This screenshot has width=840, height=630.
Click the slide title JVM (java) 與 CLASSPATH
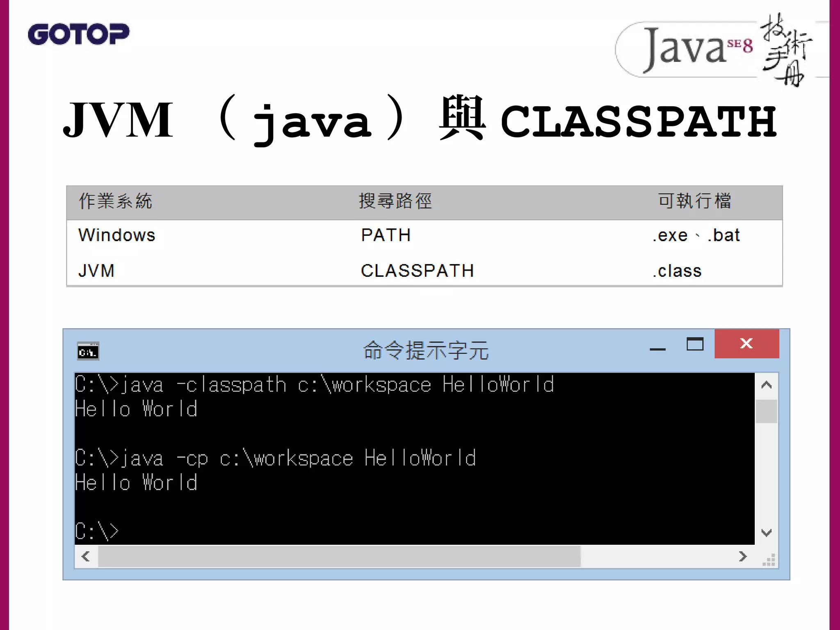pos(420,120)
